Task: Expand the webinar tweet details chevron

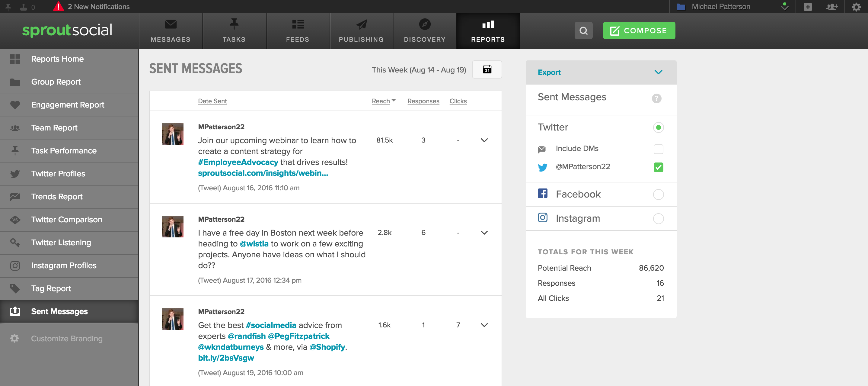Action: 484,140
